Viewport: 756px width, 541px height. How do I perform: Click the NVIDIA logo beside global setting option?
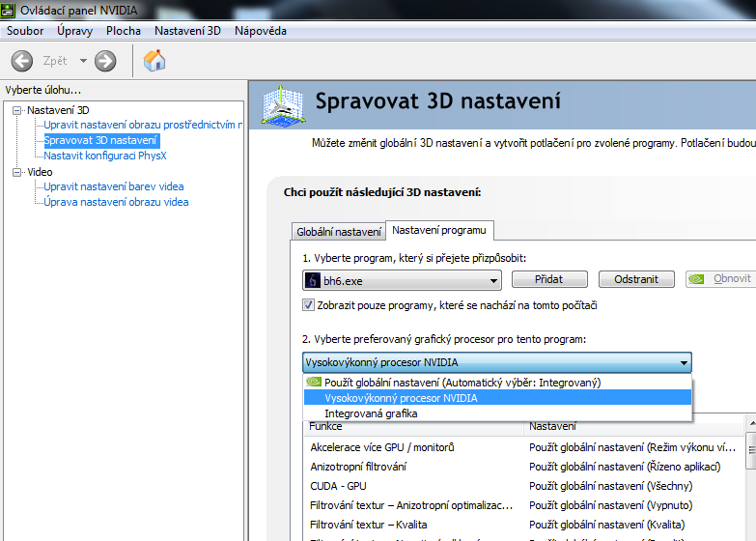click(314, 382)
